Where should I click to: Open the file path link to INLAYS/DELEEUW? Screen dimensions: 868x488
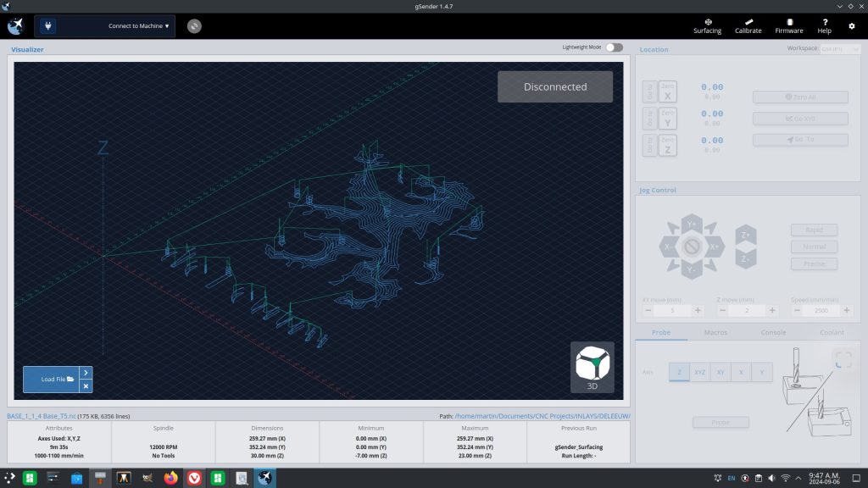[542, 416]
